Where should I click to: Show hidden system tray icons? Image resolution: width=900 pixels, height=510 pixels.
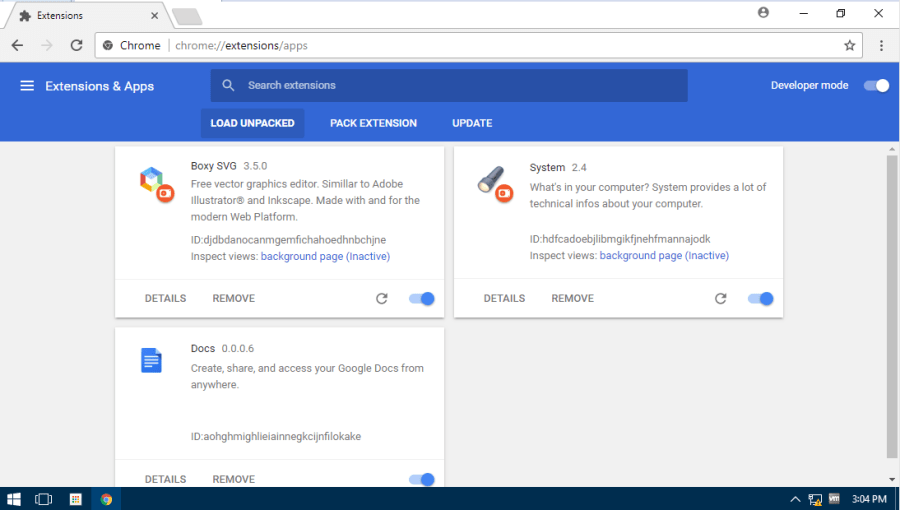coord(795,499)
